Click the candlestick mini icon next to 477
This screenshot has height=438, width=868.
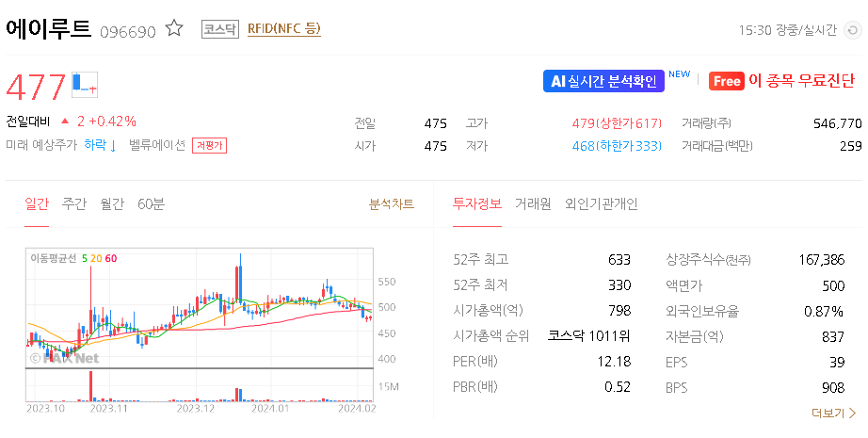click(x=85, y=85)
